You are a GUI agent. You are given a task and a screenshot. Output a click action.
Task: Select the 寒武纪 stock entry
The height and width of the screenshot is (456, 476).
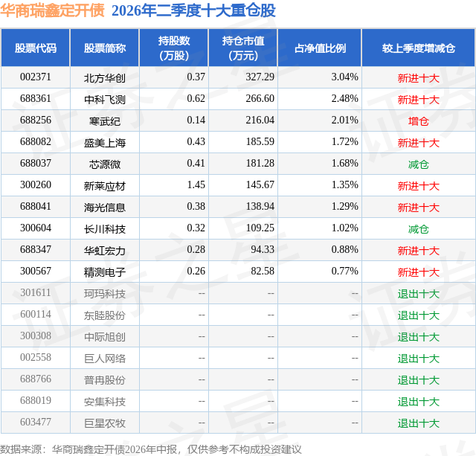[105, 121]
